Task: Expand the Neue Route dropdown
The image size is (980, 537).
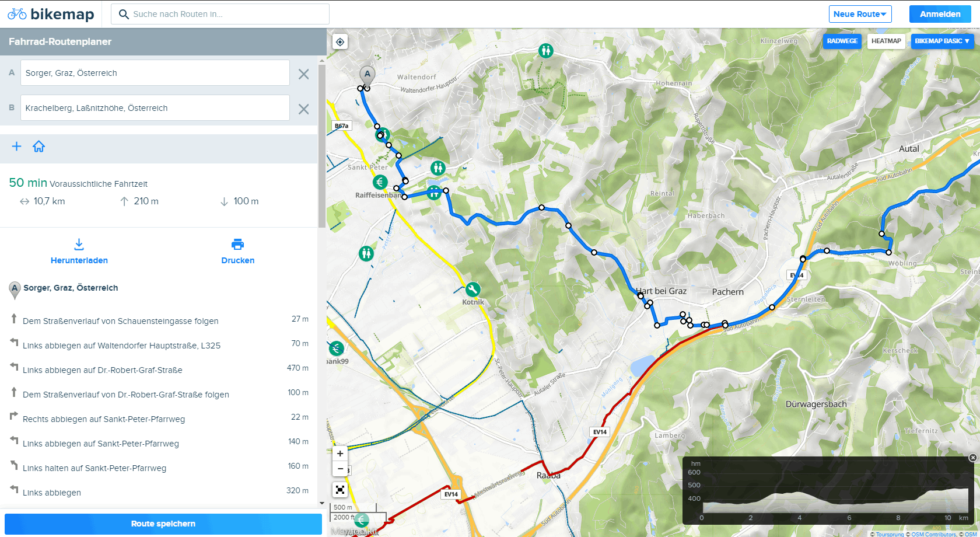Action: point(860,14)
